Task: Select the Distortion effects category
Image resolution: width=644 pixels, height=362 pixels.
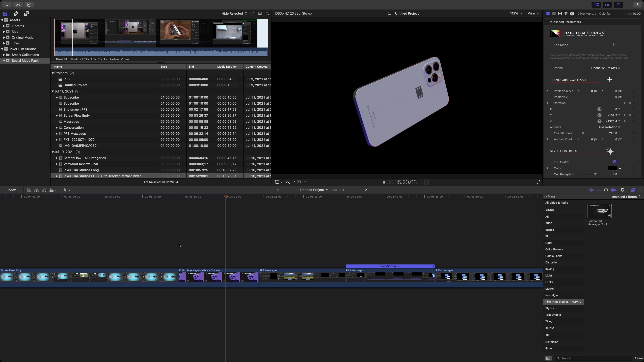Action: tap(552, 262)
